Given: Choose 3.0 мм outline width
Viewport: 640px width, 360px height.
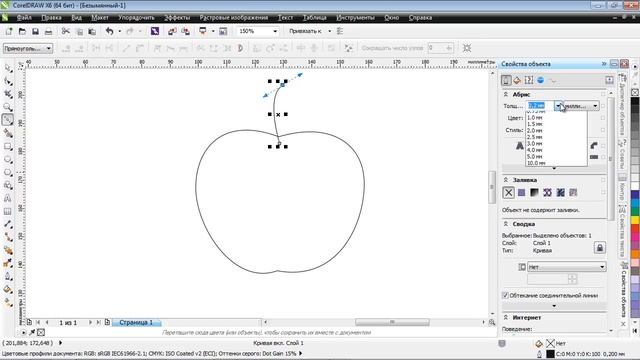Looking at the screenshot, I should pyautogui.click(x=556, y=144).
